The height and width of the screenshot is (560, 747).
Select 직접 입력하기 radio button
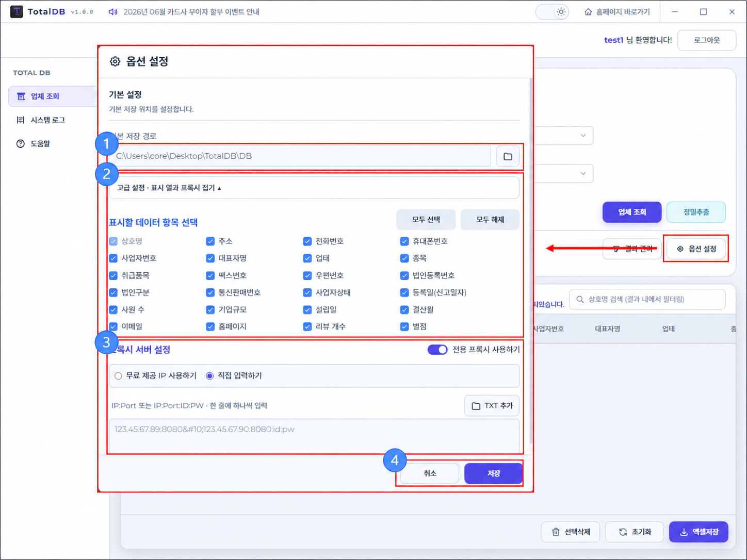click(209, 376)
